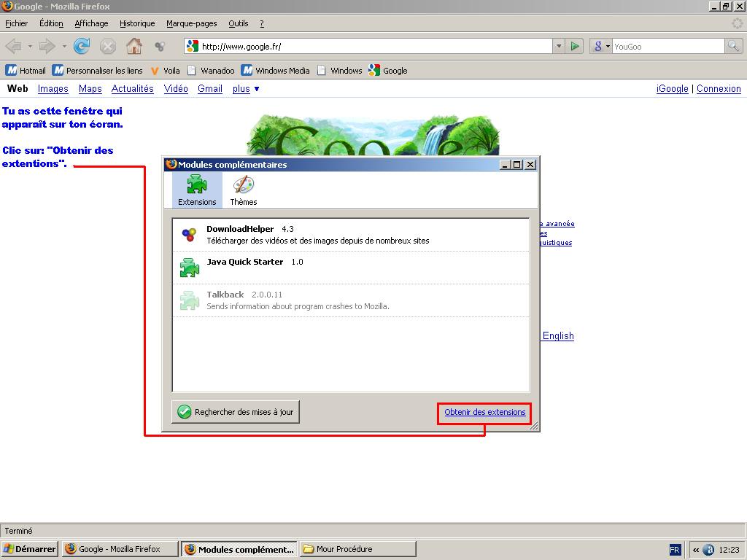Click the 'Obtenir des extensions' link
Image resolution: width=747 pixels, height=560 pixels.
(x=484, y=412)
